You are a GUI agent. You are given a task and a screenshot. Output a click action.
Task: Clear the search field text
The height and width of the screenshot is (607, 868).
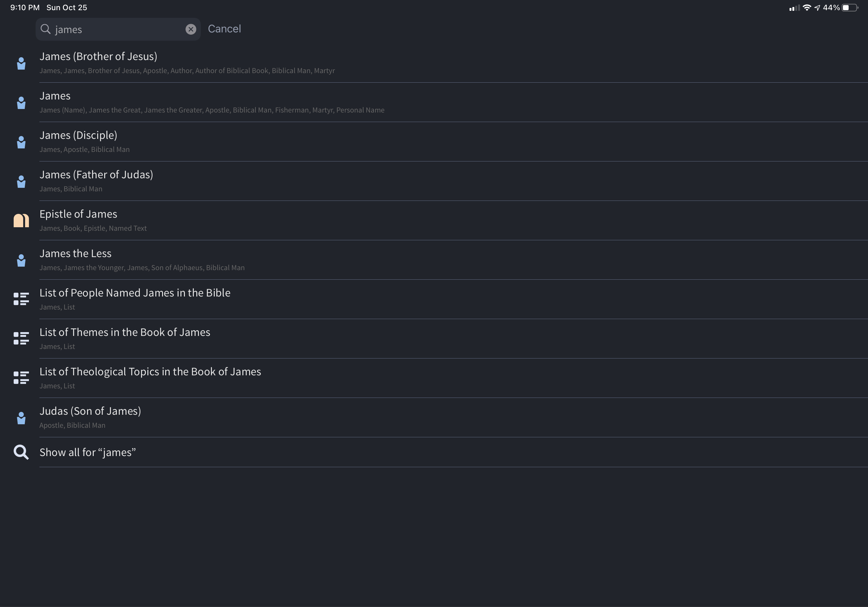191,29
